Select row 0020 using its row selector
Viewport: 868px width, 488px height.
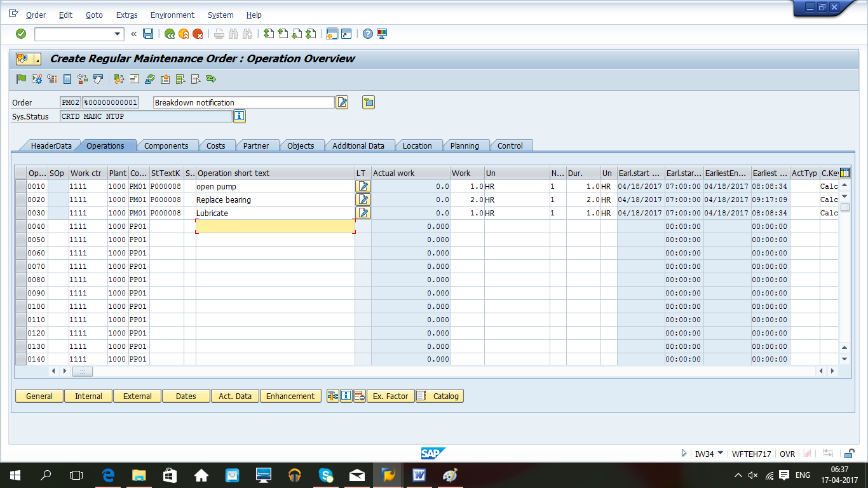point(21,200)
